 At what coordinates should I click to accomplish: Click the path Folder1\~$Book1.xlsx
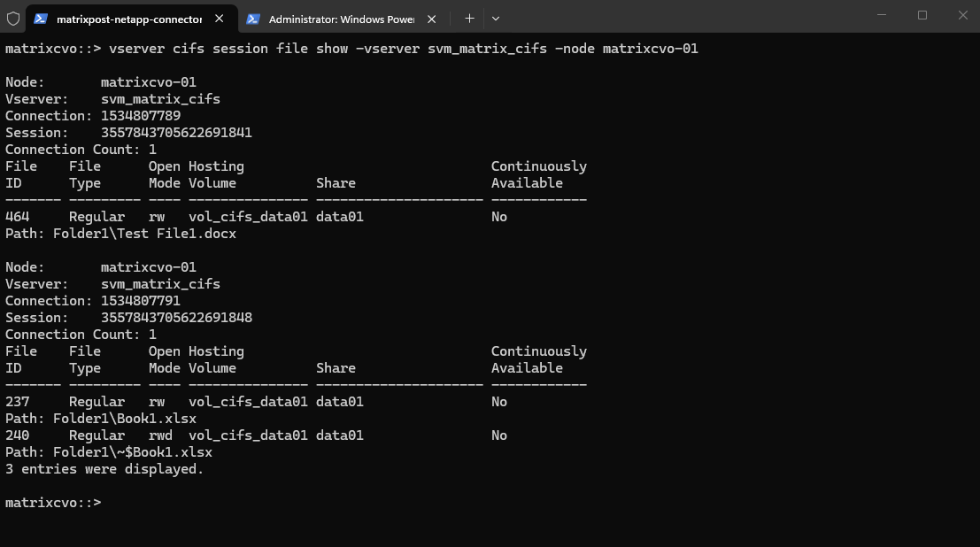pyautogui.click(x=133, y=452)
